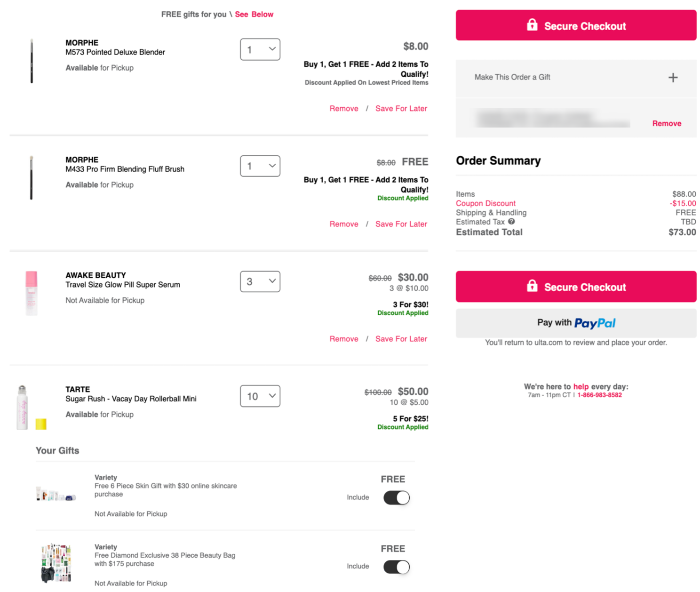This screenshot has height=592, width=700.
Task: Remove the applied coupon code
Action: [x=667, y=123]
